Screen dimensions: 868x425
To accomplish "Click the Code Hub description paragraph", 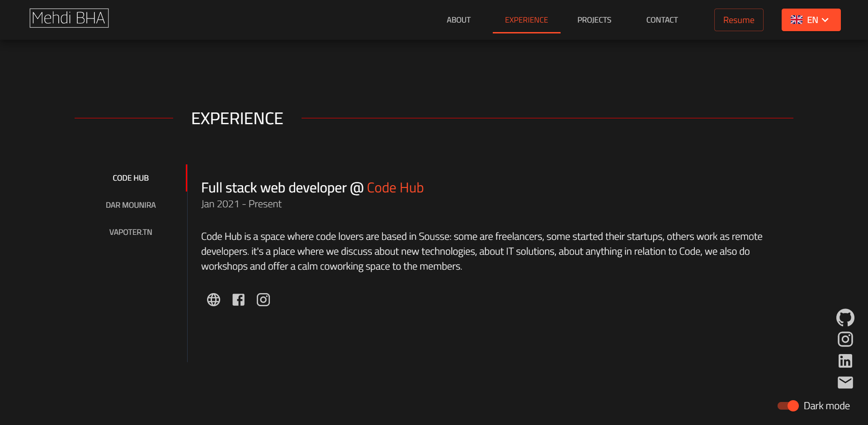I will 481,251.
